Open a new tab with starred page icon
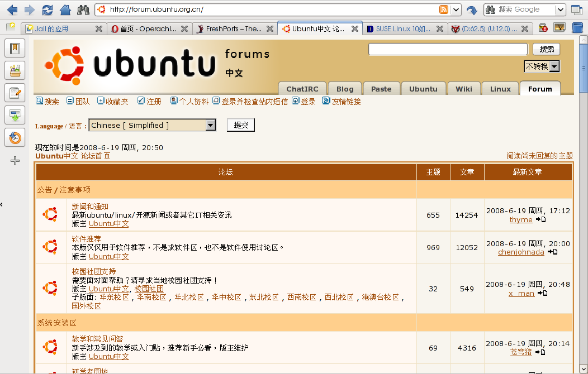The height and width of the screenshot is (374, 588). point(11,27)
